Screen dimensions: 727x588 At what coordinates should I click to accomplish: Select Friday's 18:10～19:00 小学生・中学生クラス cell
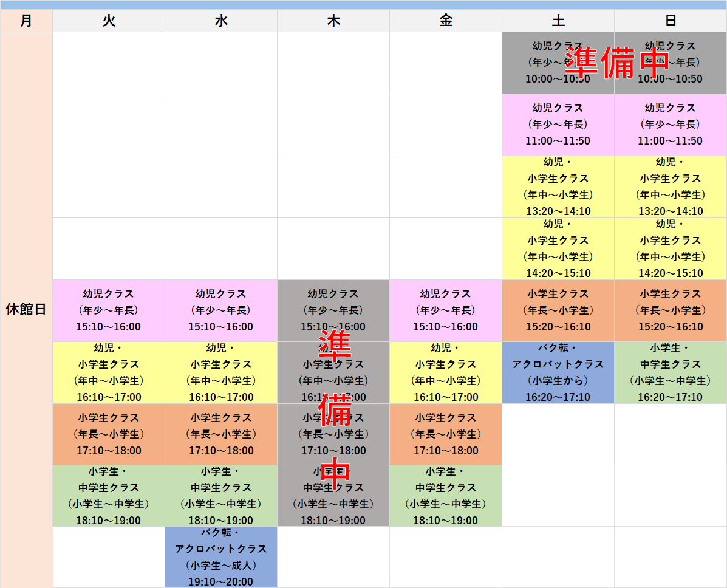point(446,496)
